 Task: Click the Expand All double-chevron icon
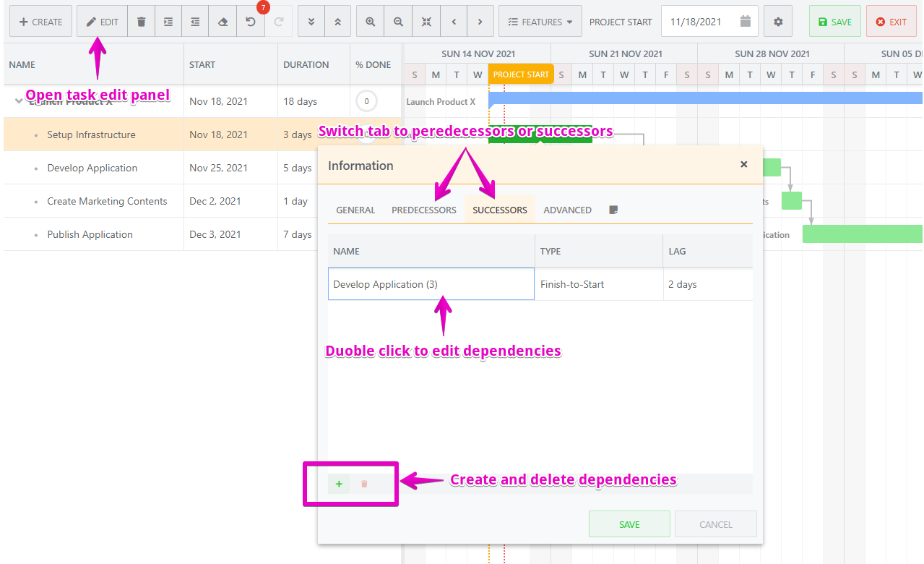point(311,21)
